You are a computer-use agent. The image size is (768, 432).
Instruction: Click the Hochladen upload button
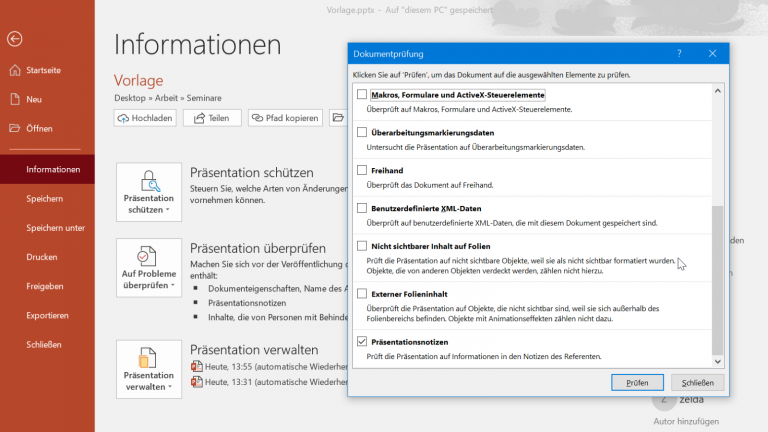pos(146,118)
